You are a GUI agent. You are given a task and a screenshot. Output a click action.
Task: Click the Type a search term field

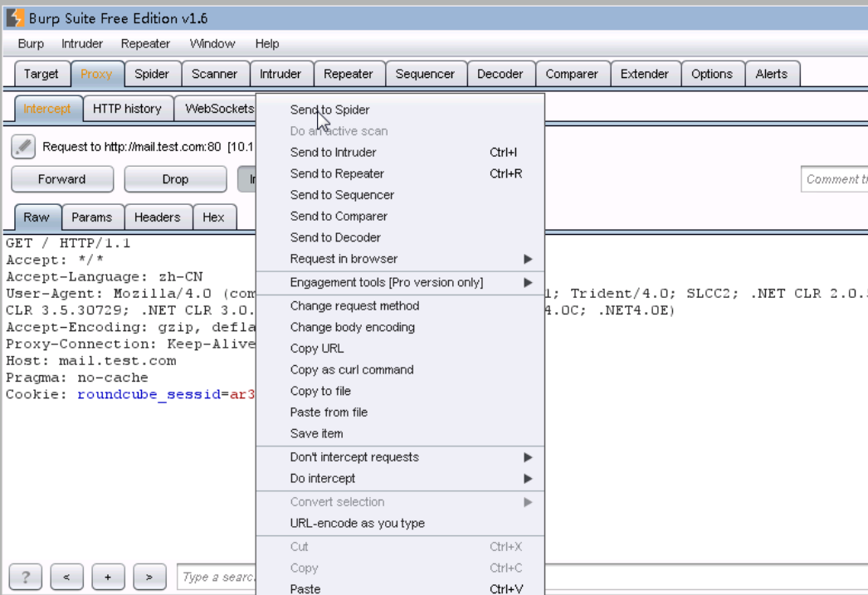217,578
